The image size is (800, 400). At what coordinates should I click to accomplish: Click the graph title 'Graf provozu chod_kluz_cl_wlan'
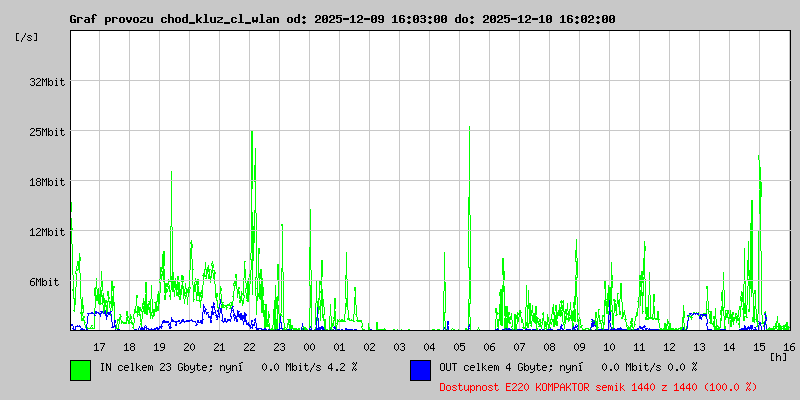174,19
